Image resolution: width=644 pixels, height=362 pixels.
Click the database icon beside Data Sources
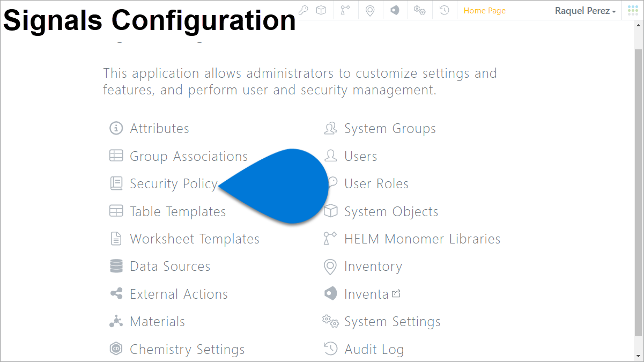[x=116, y=266]
